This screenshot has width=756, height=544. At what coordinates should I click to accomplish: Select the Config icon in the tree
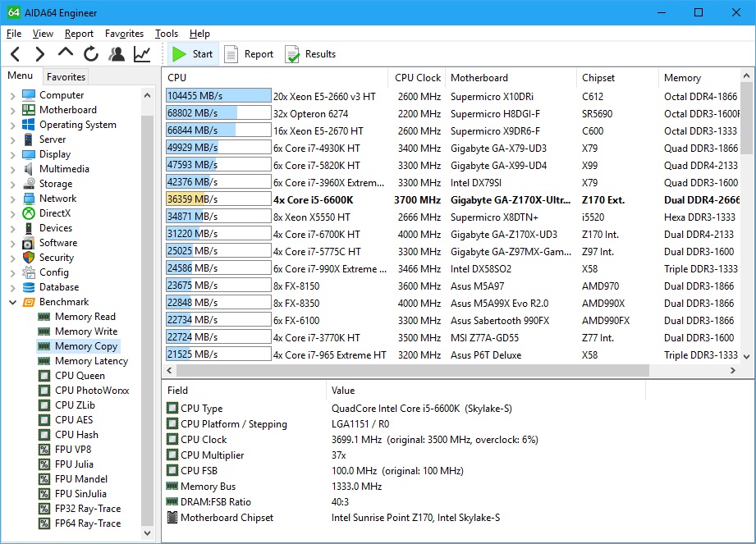pos(29,272)
